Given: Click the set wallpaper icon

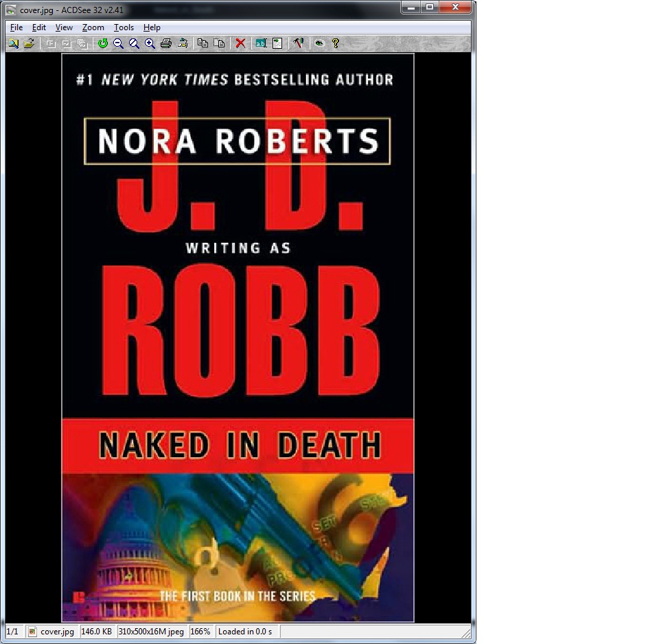Looking at the screenshot, I should (x=183, y=43).
